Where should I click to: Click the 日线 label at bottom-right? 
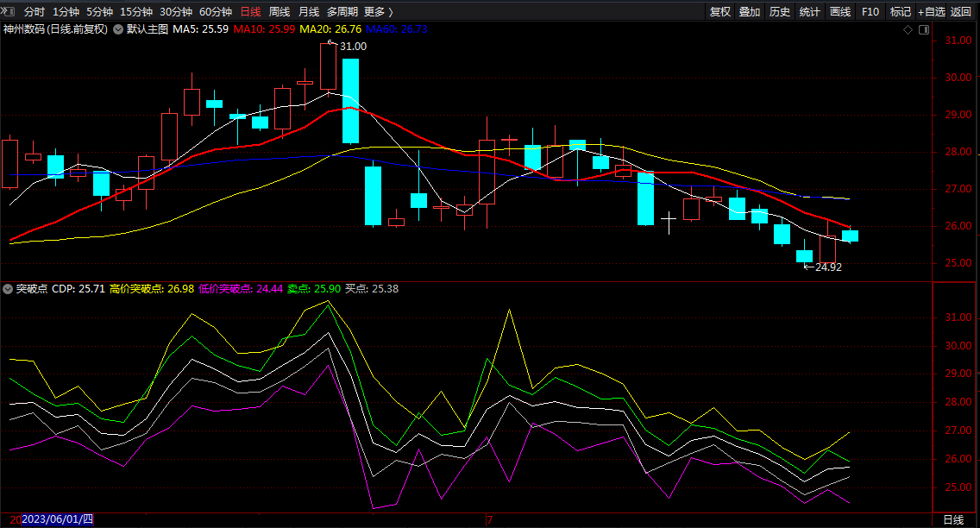click(953, 520)
